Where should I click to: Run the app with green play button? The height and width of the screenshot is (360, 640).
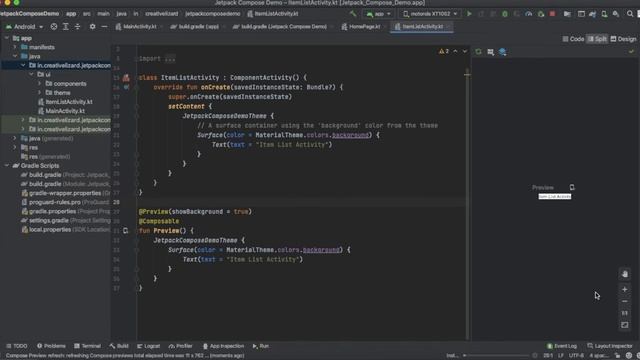469,14
